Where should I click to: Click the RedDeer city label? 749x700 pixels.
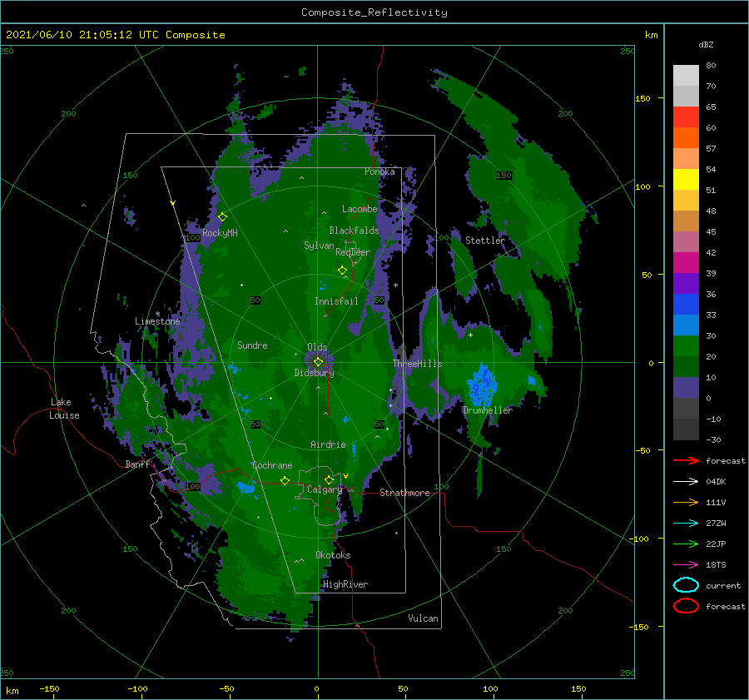coord(353,252)
